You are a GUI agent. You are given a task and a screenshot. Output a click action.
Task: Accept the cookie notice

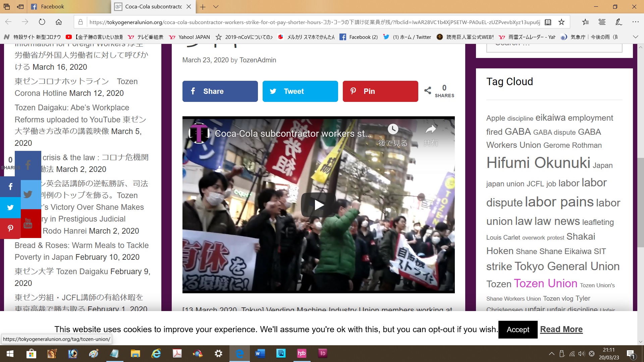518,329
